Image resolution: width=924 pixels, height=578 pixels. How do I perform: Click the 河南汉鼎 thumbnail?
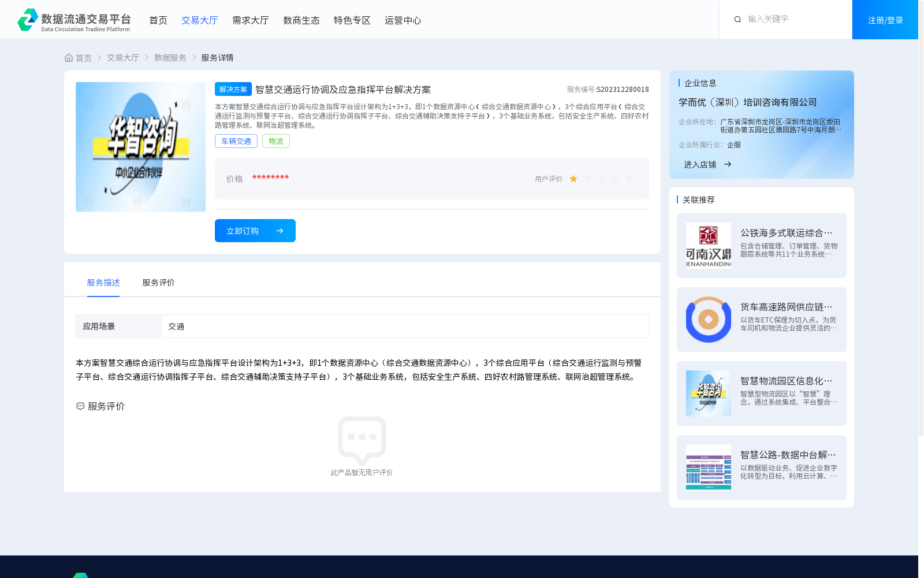click(709, 246)
